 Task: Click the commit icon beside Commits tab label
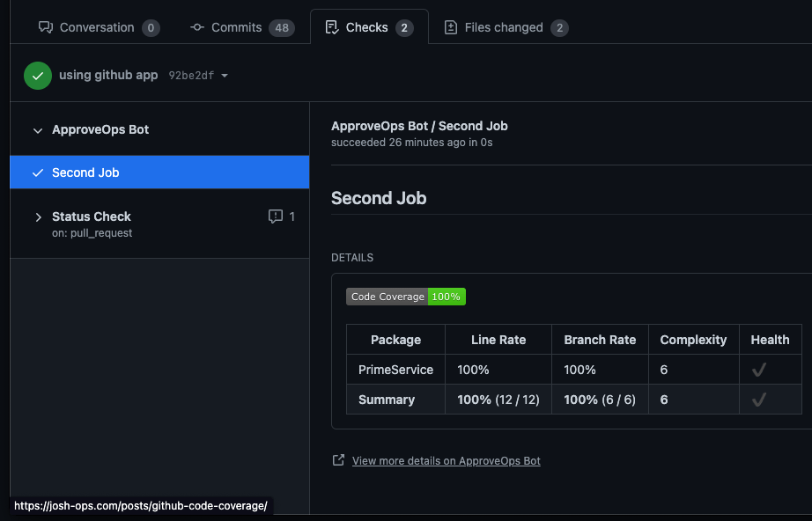(196, 27)
